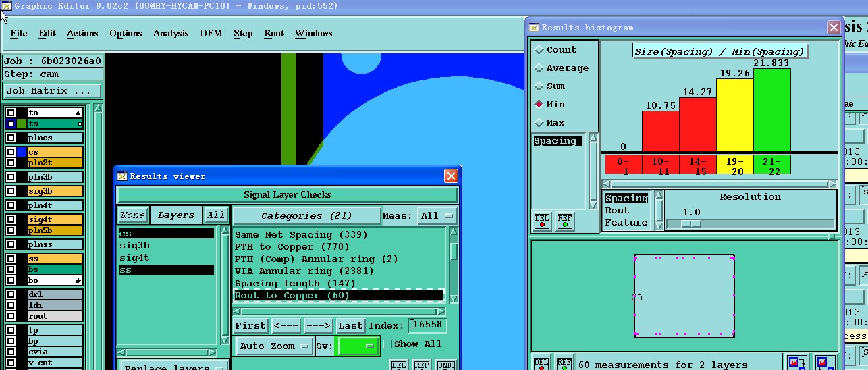Click the Last result button
This screenshot has width=868, height=370.
coord(350,326)
